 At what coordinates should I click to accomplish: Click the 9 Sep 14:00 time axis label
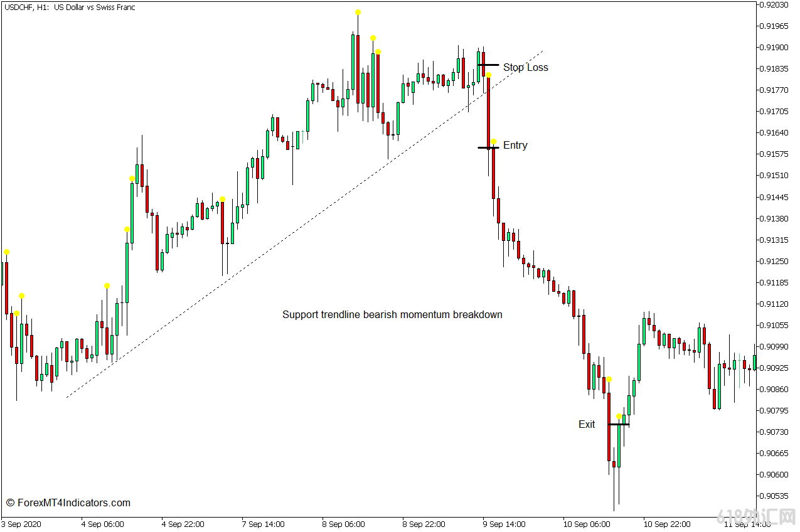tap(504, 524)
